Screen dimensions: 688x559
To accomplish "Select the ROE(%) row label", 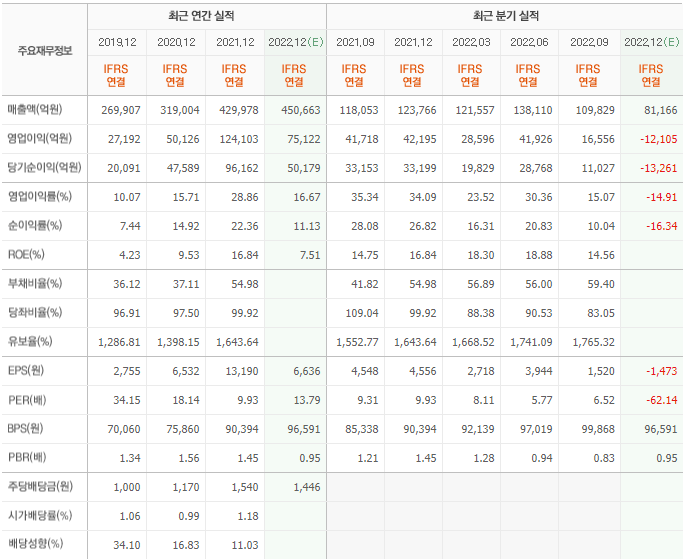I will pos(26,254).
